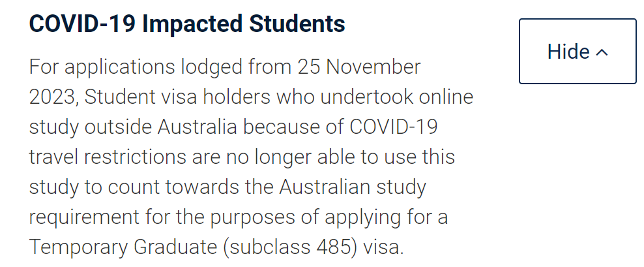The image size is (644, 267).
Task: Collapse section using the upward chevron
Action: click(x=602, y=52)
